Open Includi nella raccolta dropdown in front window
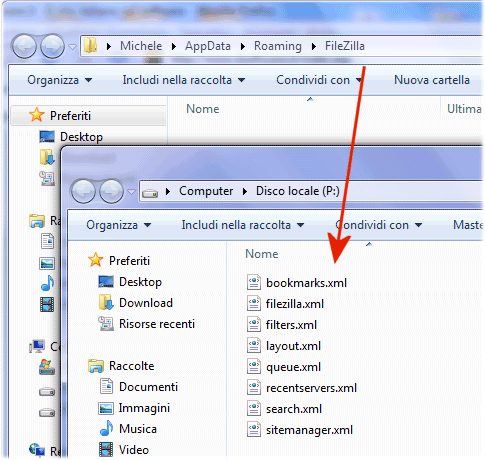The width and height of the screenshot is (485, 460). point(243,225)
